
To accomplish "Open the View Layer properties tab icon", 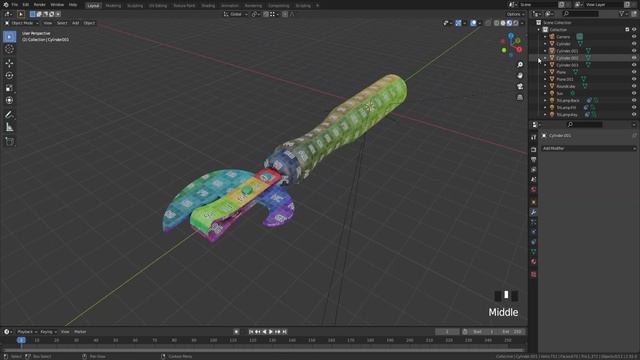I will (x=533, y=169).
